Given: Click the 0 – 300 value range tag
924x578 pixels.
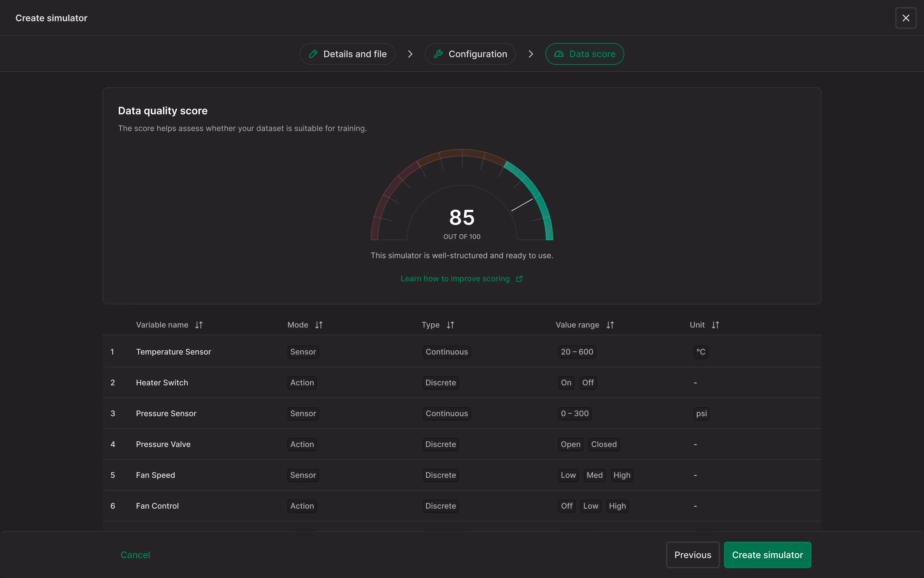Looking at the screenshot, I should [575, 413].
